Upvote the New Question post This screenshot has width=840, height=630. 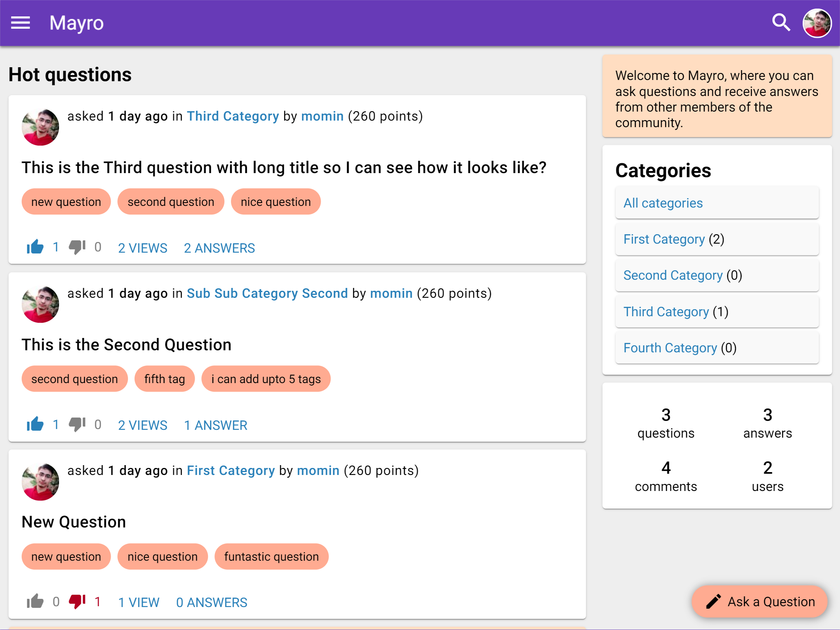coord(35,601)
